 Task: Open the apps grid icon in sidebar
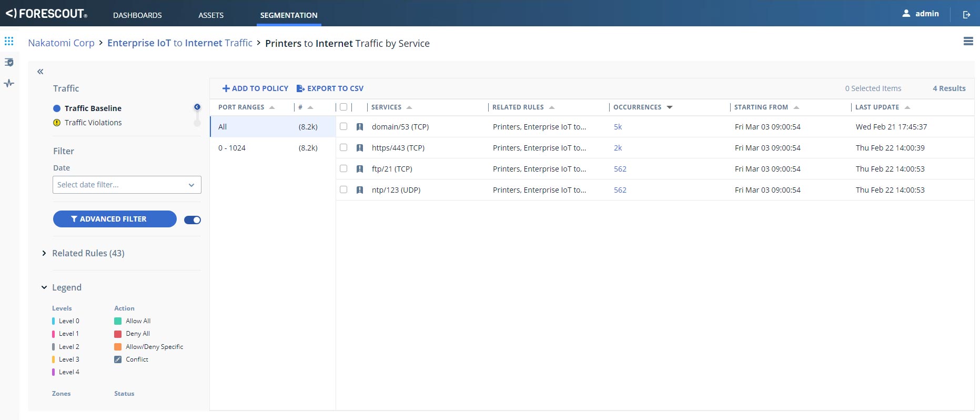(9, 41)
